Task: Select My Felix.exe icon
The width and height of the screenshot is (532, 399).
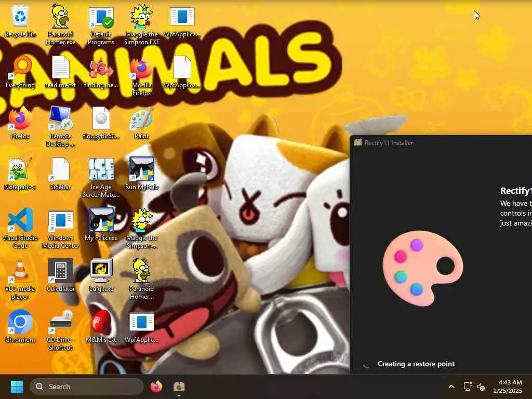Action: tap(101, 224)
